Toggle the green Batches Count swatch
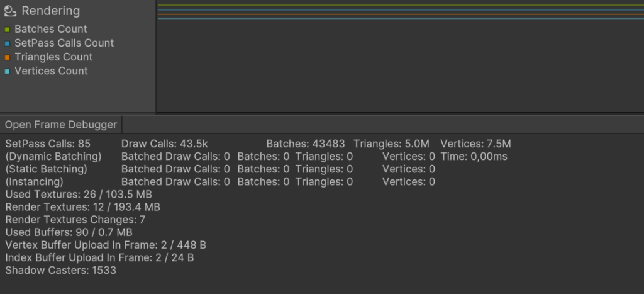Image resolution: width=644 pixels, height=294 pixels. (7, 30)
